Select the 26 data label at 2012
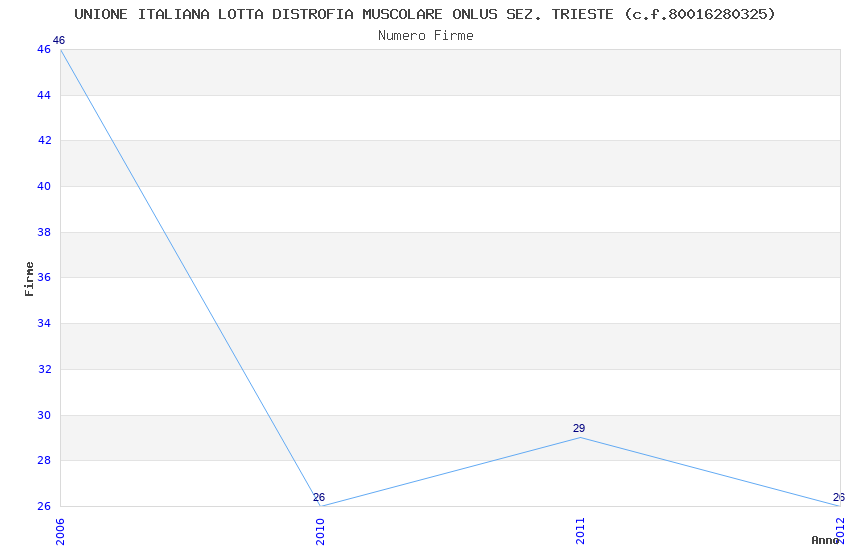This screenshot has height=550, width=850. pos(839,497)
